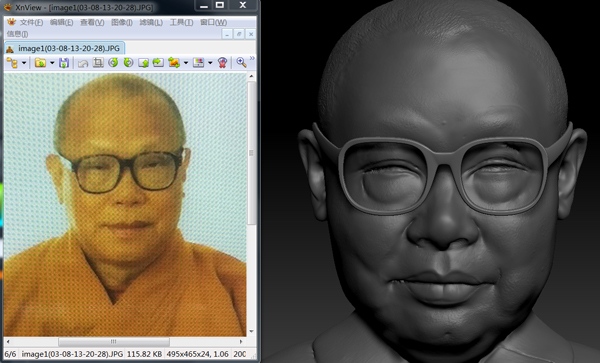Minimize the inner document window

click(x=227, y=34)
